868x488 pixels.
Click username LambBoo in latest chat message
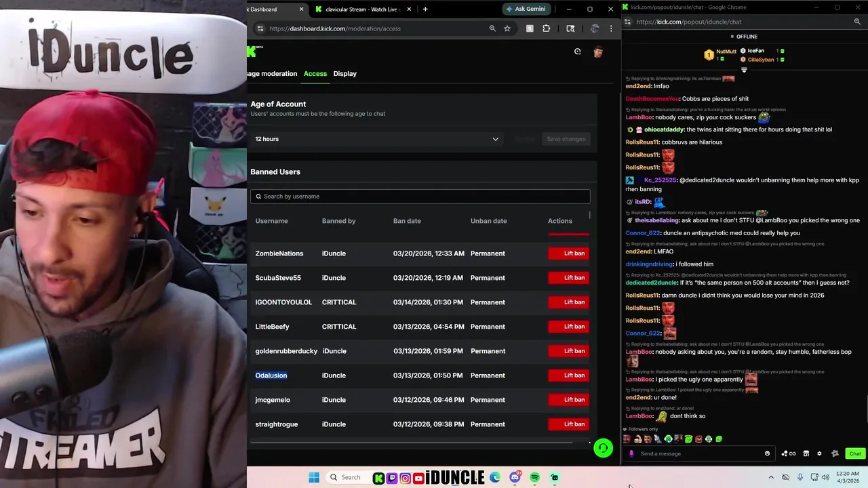639,416
